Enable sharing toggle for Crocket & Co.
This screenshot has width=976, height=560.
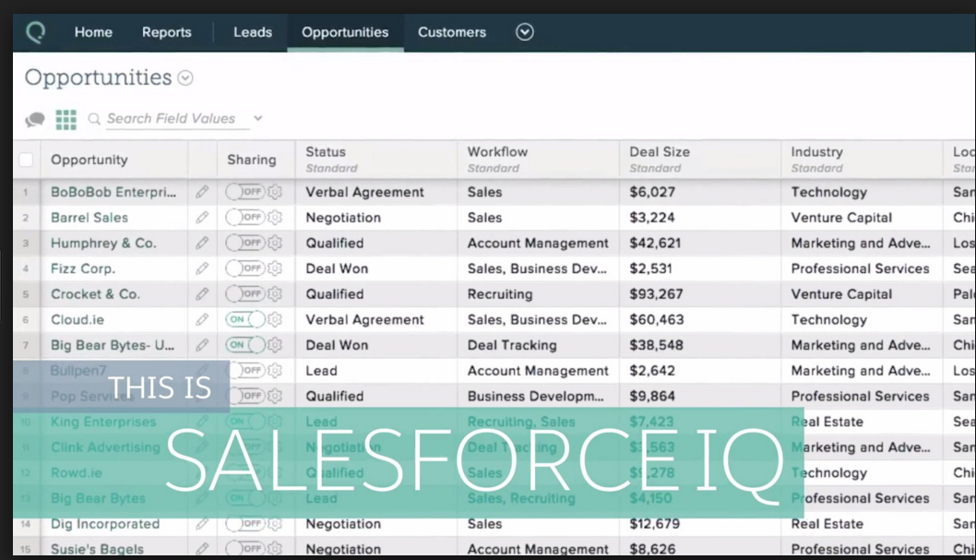[x=245, y=293]
